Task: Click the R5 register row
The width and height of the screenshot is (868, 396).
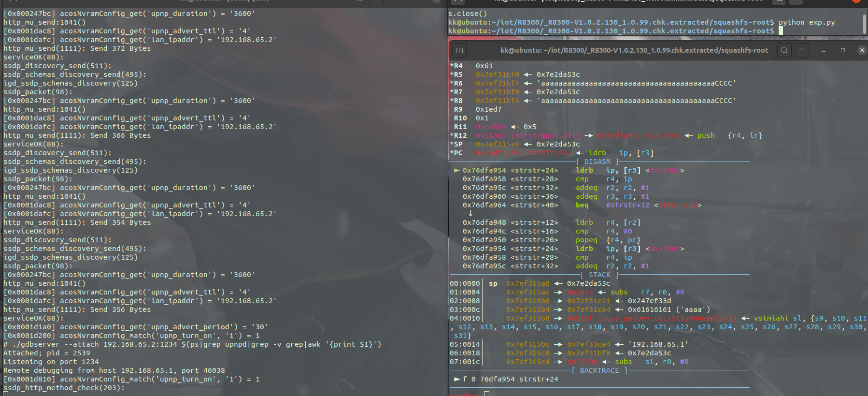Action: [x=515, y=74]
